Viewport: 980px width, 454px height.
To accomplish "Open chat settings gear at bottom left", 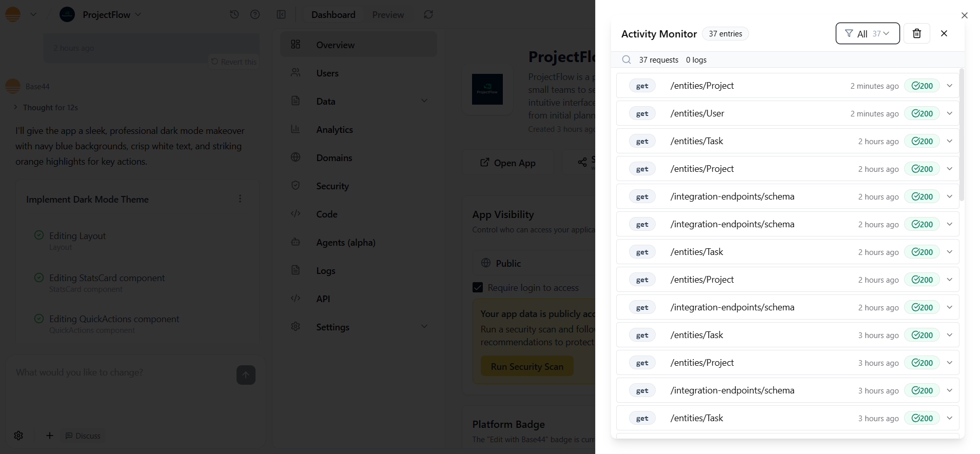I will (x=18, y=436).
